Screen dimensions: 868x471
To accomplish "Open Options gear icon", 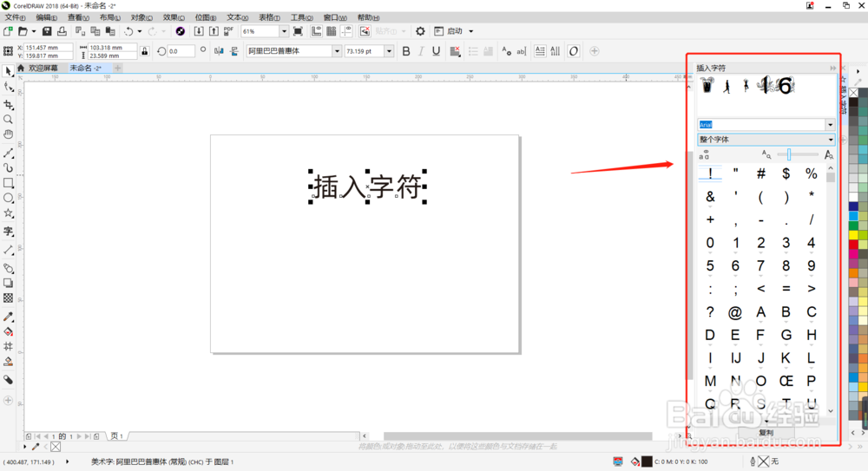I will coord(420,31).
